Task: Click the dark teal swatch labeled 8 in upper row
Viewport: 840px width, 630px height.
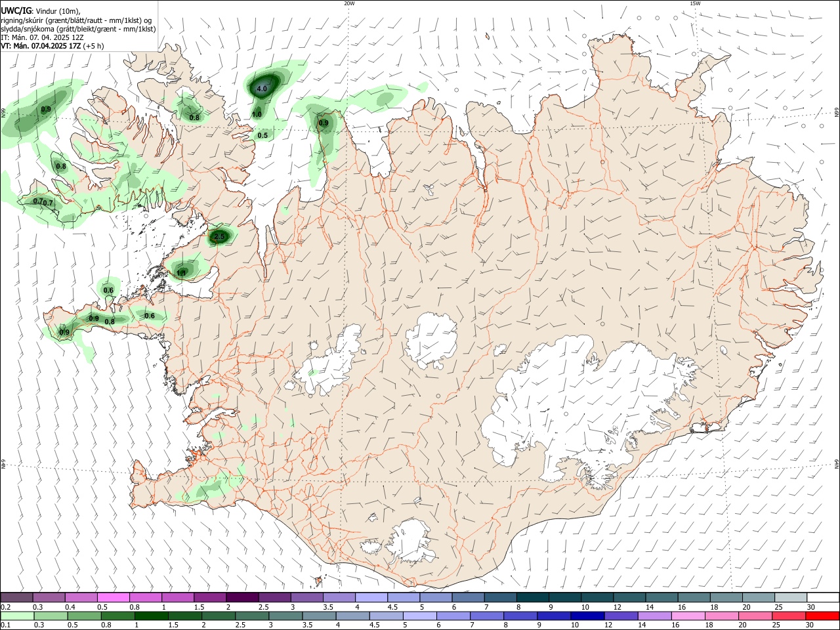Action: click(x=533, y=597)
